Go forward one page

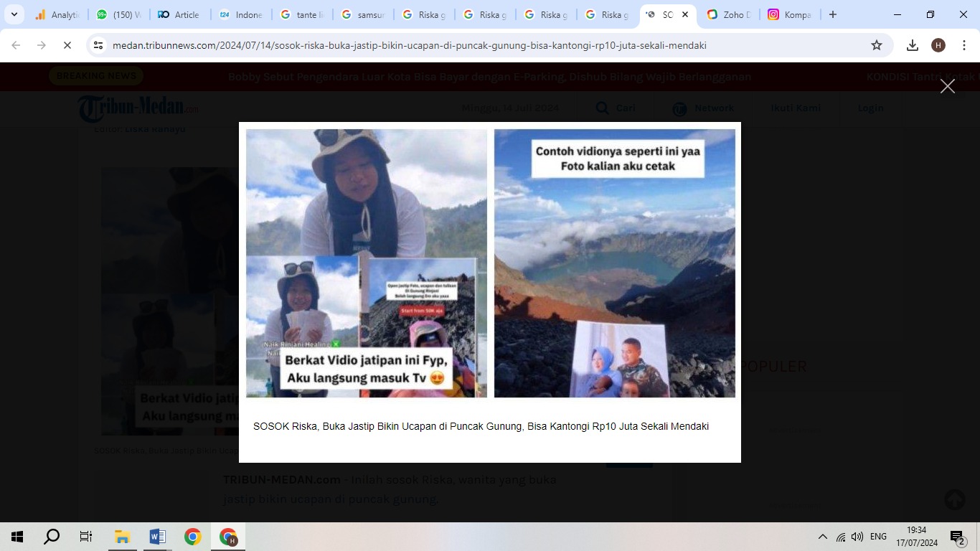[42, 45]
